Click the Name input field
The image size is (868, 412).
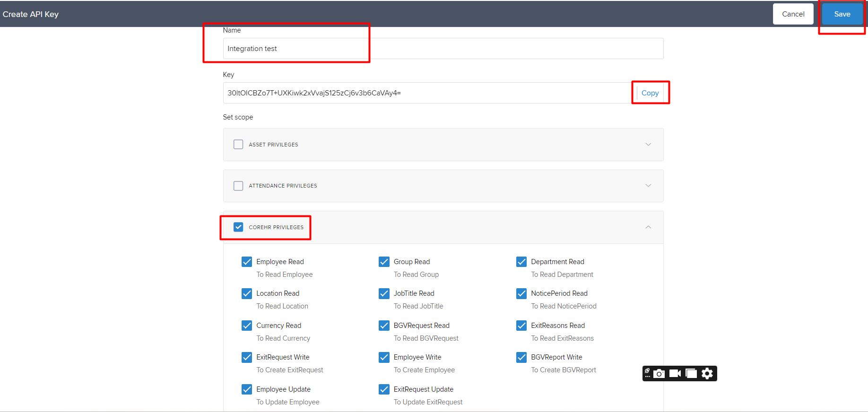coord(443,49)
